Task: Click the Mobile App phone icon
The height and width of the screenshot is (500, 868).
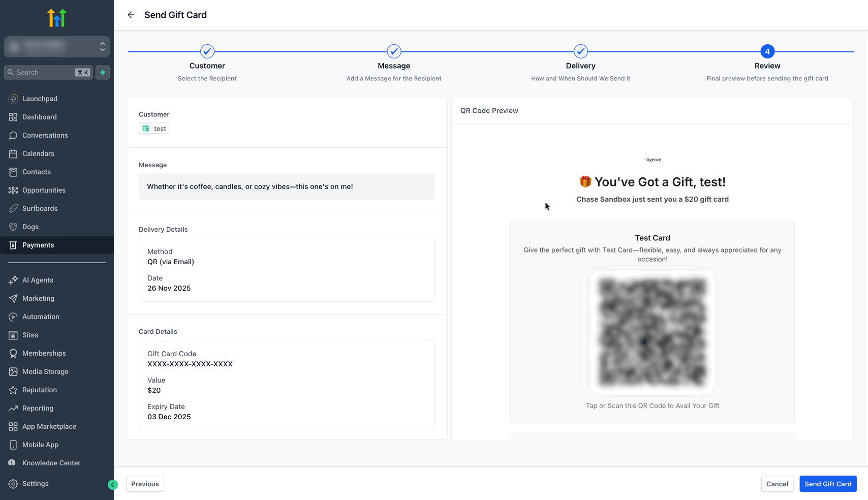Action: [13, 445]
